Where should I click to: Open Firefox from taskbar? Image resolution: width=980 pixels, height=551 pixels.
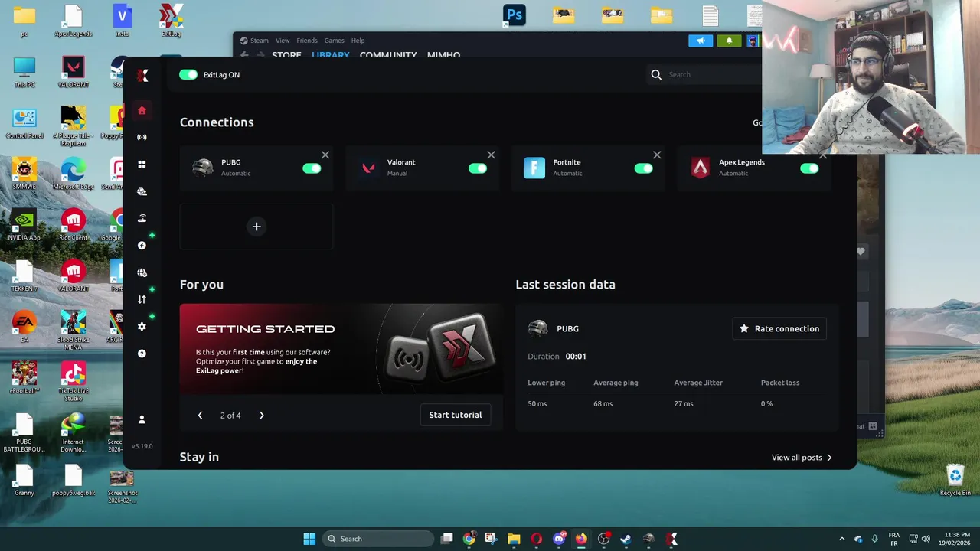[581, 539]
